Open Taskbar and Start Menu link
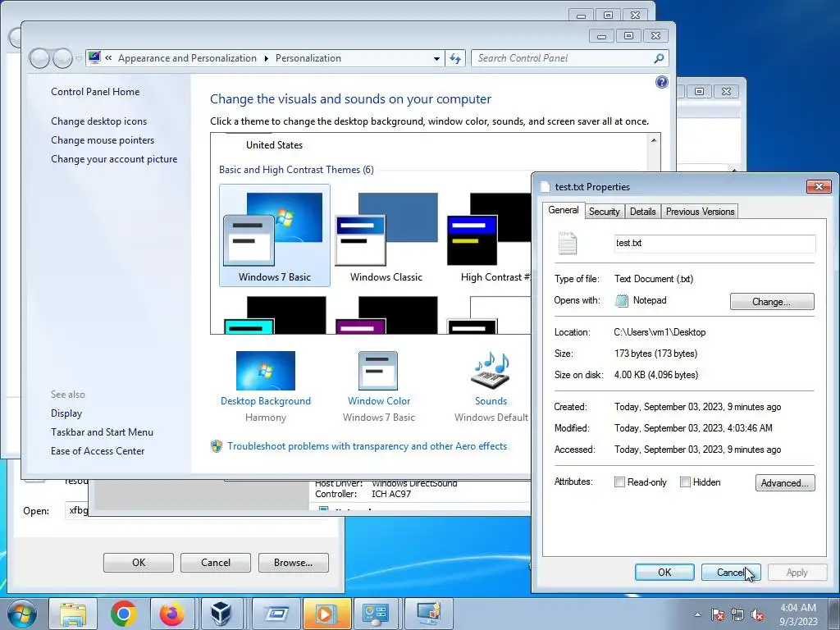Viewport: 840px width, 630px height. [102, 431]
